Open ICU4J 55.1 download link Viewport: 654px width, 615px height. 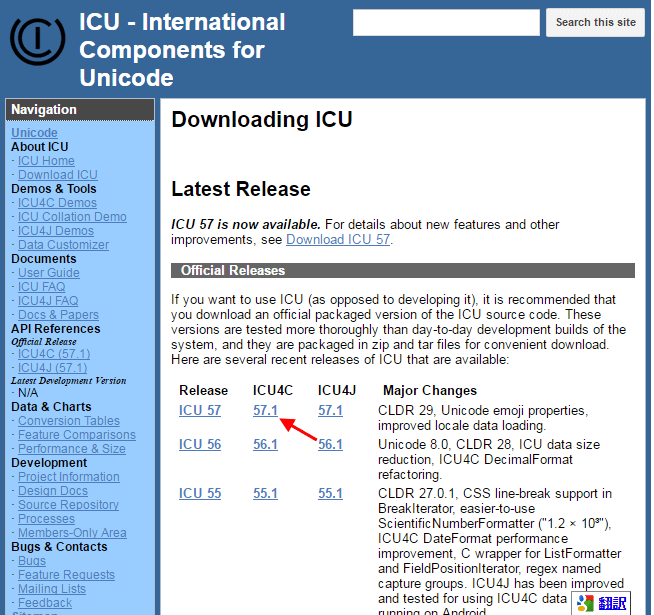point(330,494)
